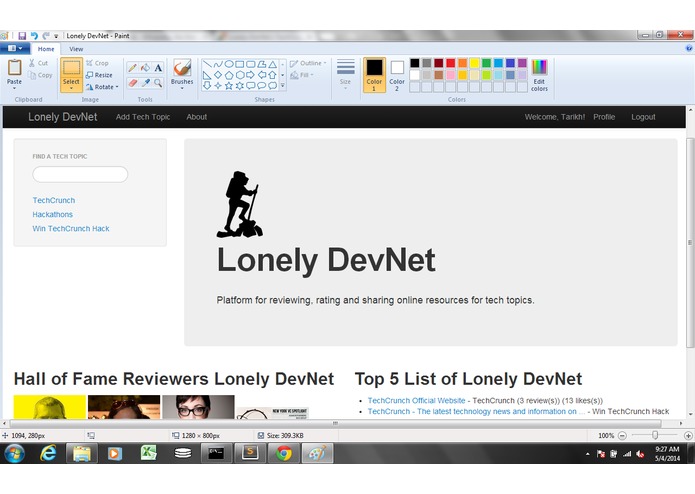The image size is (695, 494).
Task: Switch to the View ribbon tab
Action: pyautogui.click(x=76, y=49)
